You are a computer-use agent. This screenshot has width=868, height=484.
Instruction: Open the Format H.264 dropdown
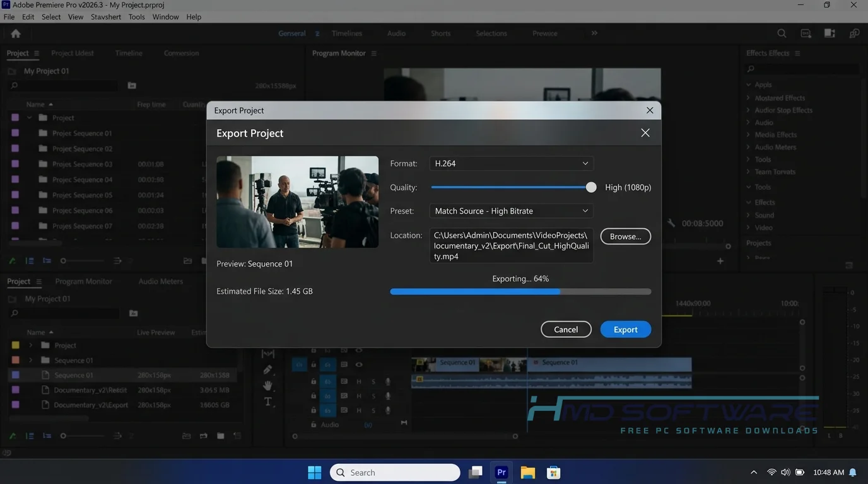click(x=511, y=163)
